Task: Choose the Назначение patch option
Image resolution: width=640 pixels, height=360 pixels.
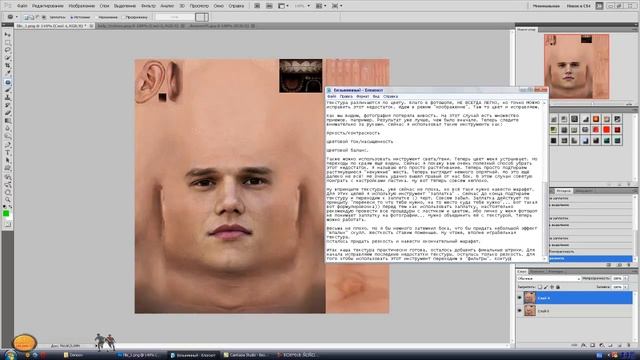Action: click(x=107, y=17)
